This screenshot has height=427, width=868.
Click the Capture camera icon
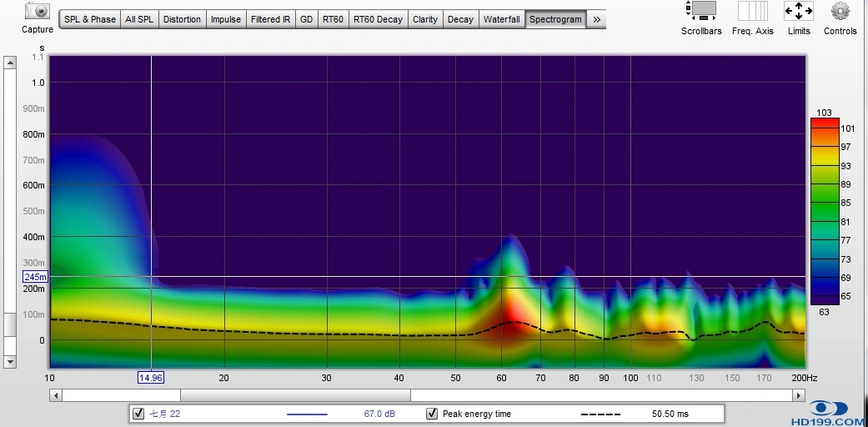(x=37, y=13)
